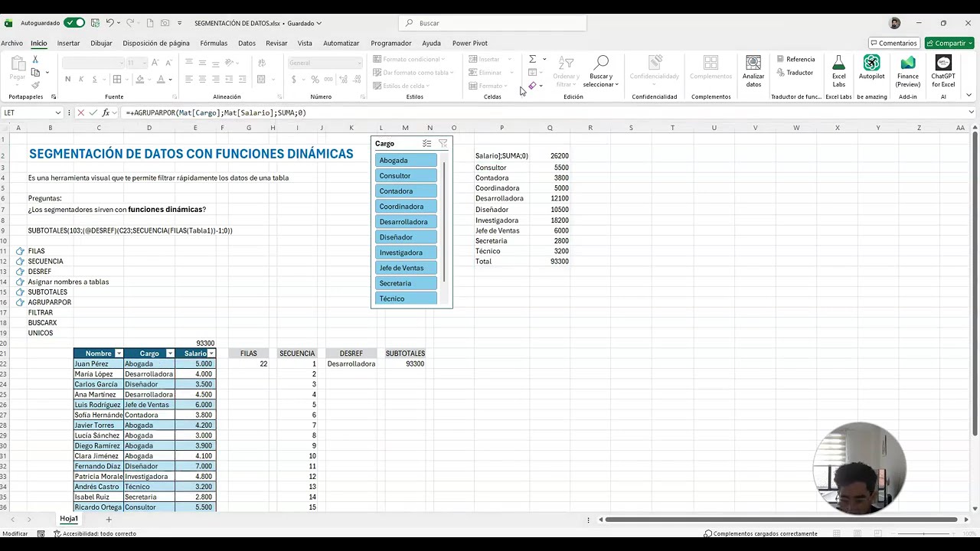Open Buscar y seleccionar dropdown

pyautogui.click(x=601, y=70)
